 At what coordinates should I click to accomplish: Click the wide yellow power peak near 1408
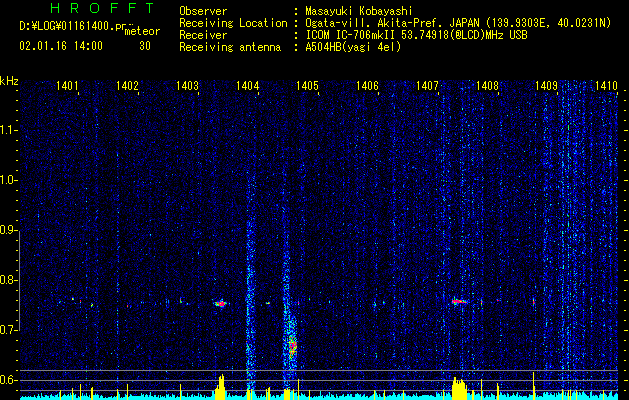[x=460, y=388]
